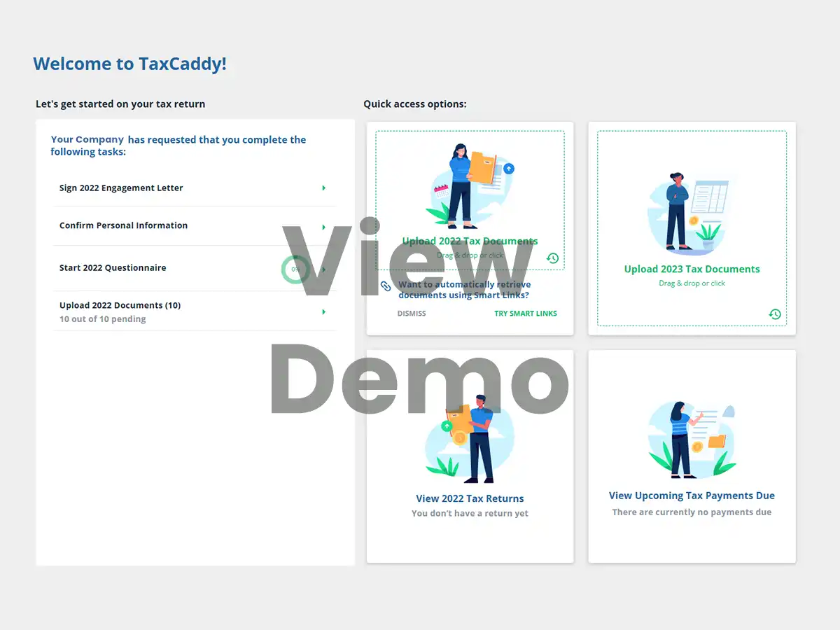The width and height of the screenshot is (840, 630).
Task: Open the Start 2022 Questionnaire task arrow
Action: (x=323, y=269)
